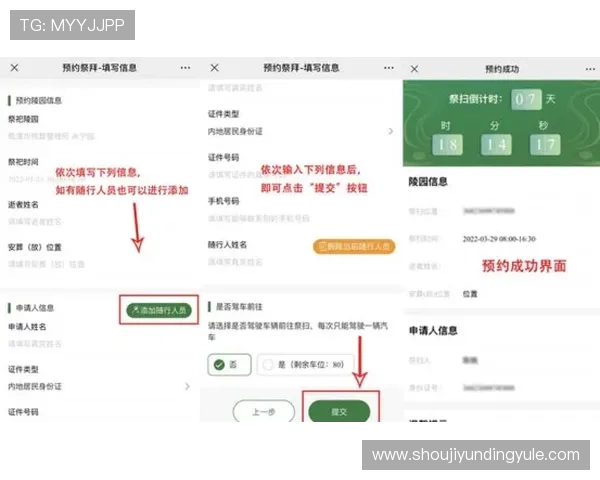This screenshot has width=600, height=480.
Task: Close the 预约成功 screen with X
Action: [414, 69]
